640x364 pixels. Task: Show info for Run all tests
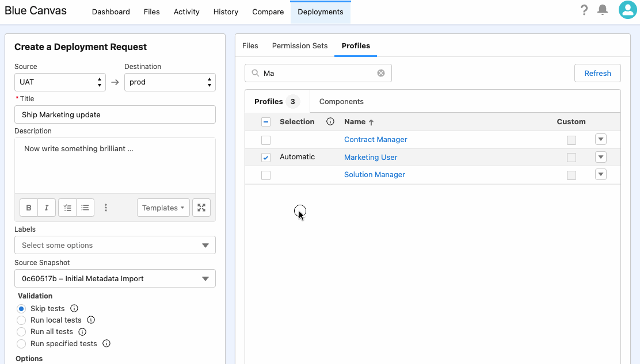pos(82,332)
